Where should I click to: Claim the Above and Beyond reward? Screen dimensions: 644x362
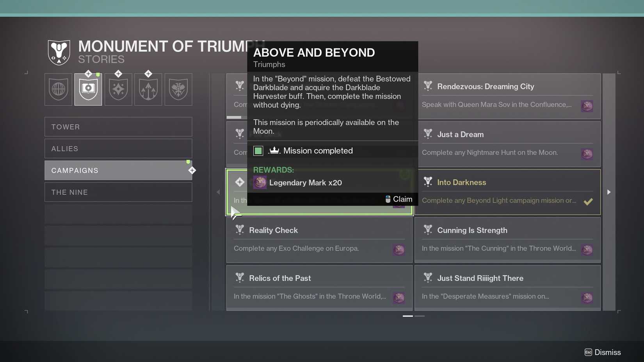point(398,199)
